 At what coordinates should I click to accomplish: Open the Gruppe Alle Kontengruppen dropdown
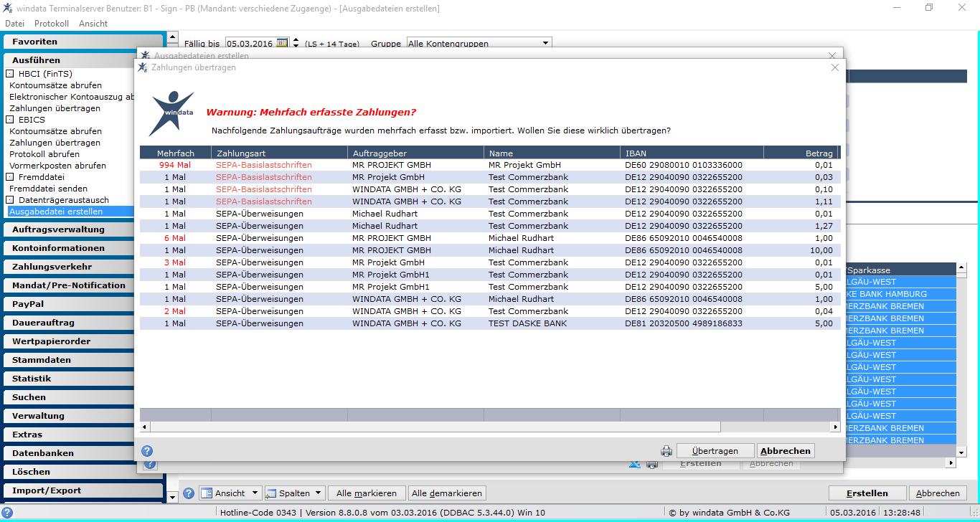[546, 43]
